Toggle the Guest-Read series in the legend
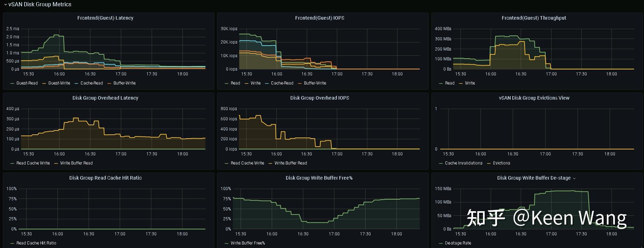This screenshot has height=248, width=644. (x=27, y=83)
